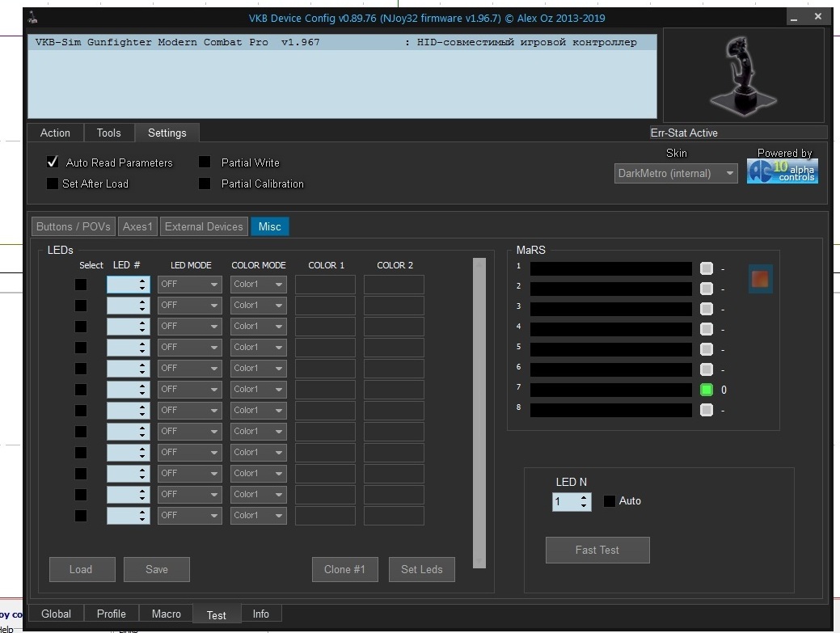Screen dimensions: 840x633
Task: Click the Load button in LEDs panel
Action: [82, 569]
